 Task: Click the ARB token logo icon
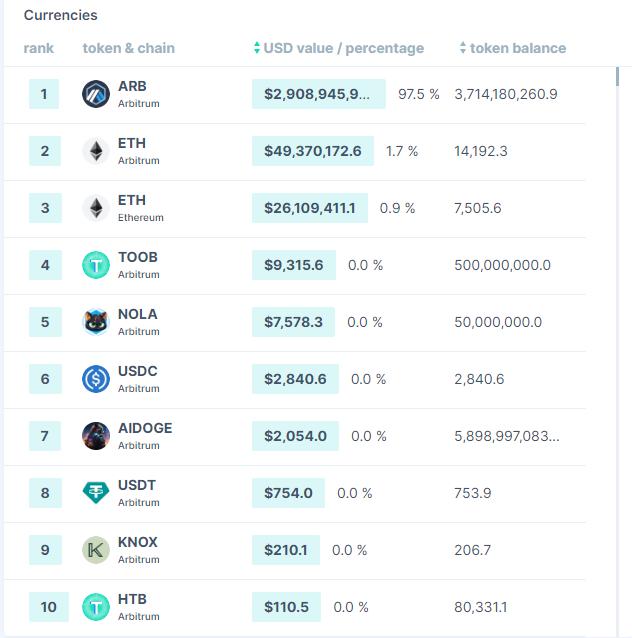pos(96,94)
